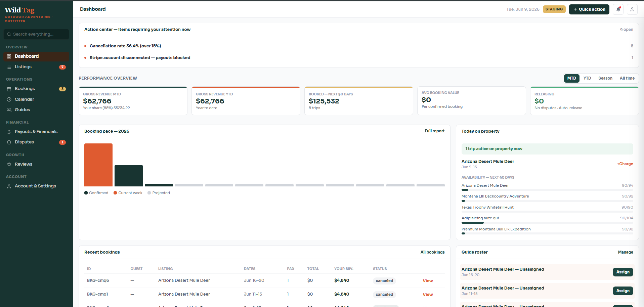View booking BKG-cmq6
The width and height of the screenshot is (644, 307).
[x=428, y=281]
